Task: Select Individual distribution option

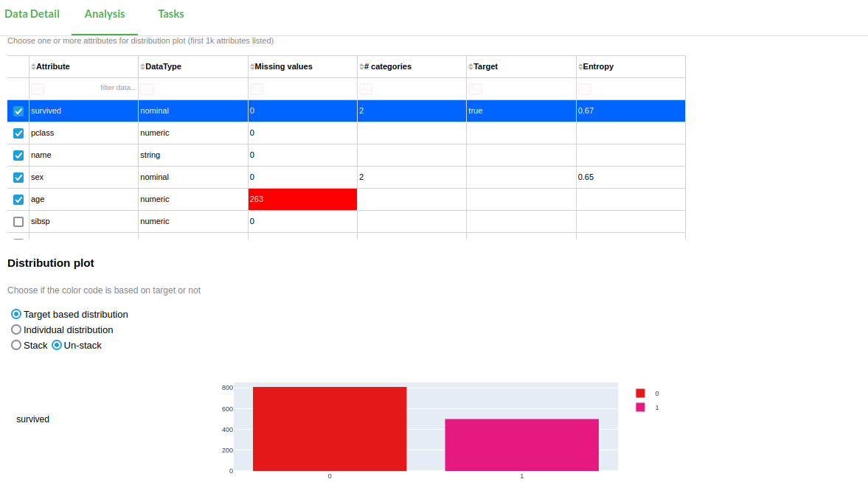Action: coord(16,330)
